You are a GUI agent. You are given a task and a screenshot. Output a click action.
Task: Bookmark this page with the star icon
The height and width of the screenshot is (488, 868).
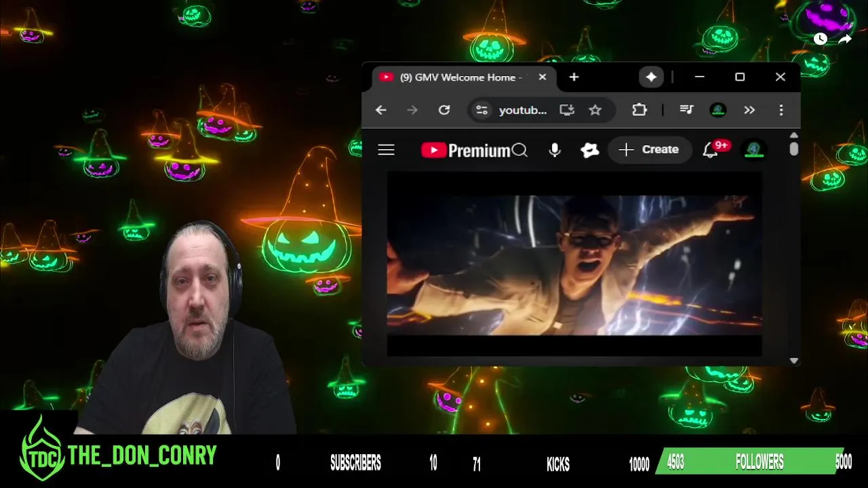[x=595, y=110]
